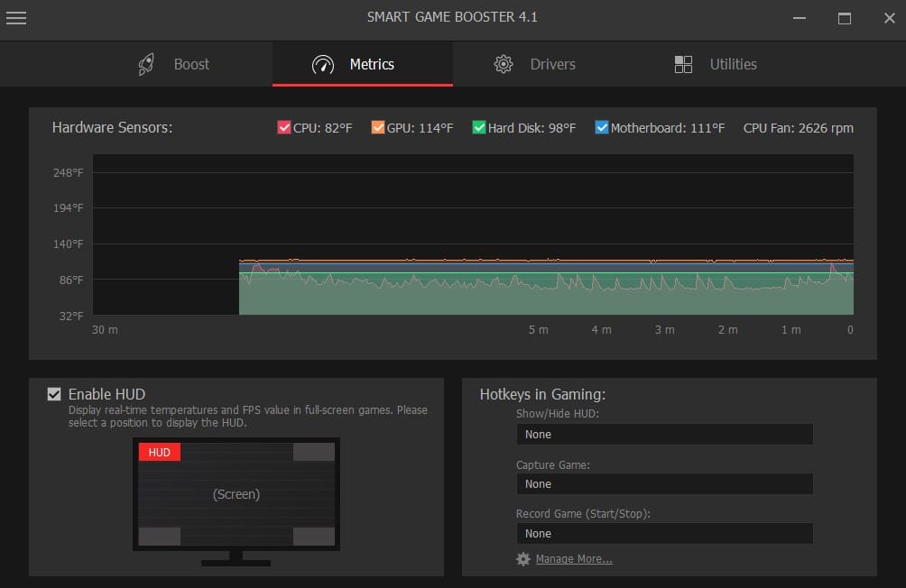Image resolution: width=906 pixels, height=588 pixels.
Task: Click the Utilities grid icon
Action: [x=683, y=64]
